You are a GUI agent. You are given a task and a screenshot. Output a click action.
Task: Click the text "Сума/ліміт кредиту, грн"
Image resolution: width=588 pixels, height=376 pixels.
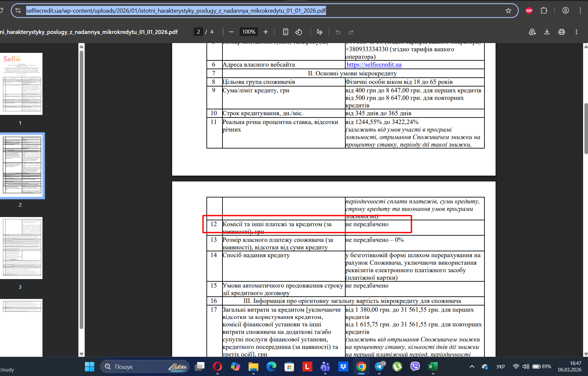click(x=256, y=90)
